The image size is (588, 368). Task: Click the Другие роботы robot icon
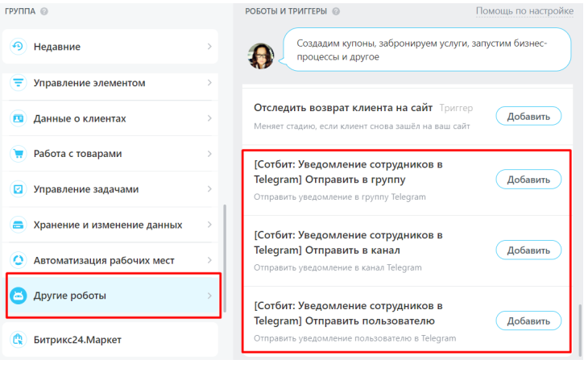tap(18, 296)
